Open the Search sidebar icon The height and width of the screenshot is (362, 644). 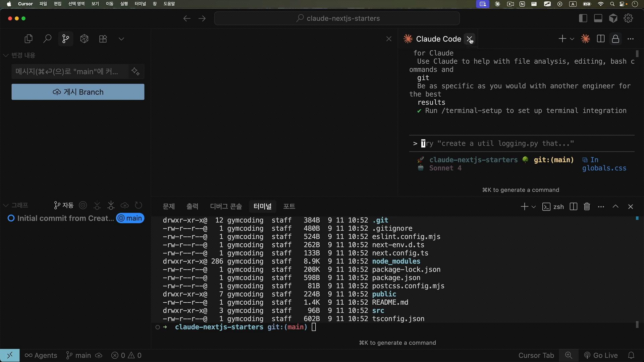[x=47, y=39]
